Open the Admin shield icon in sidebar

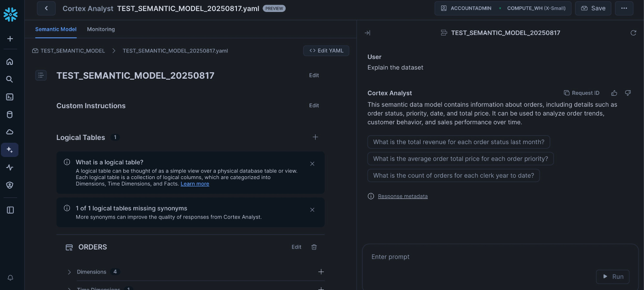coord(10,185)
